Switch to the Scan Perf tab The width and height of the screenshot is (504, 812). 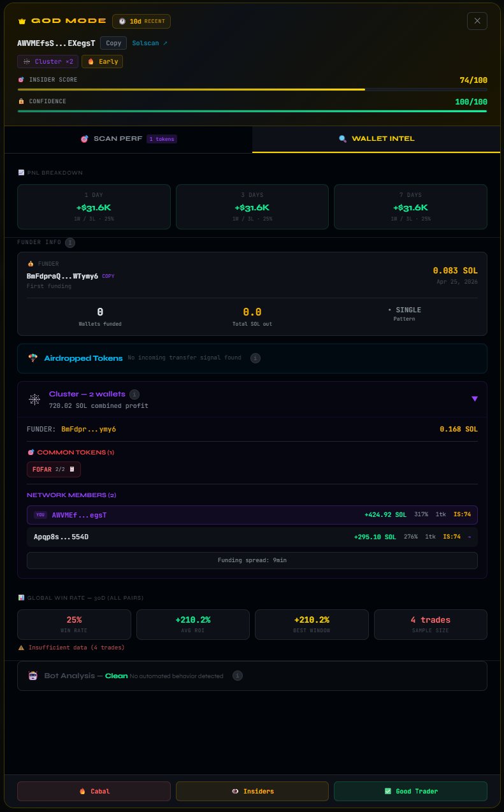(x=128, y=139)
